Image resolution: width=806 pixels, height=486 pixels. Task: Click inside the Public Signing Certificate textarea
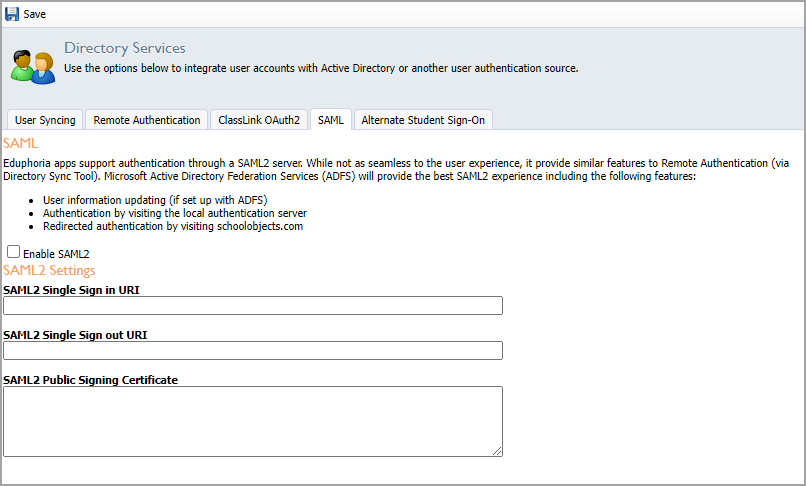253,421
